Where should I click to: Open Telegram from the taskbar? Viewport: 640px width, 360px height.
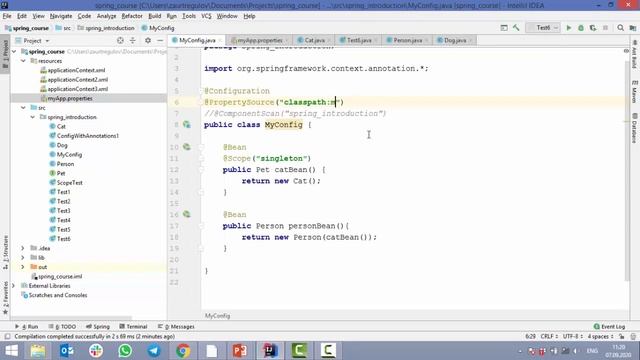pyautogui.click(x=154, y=351)
